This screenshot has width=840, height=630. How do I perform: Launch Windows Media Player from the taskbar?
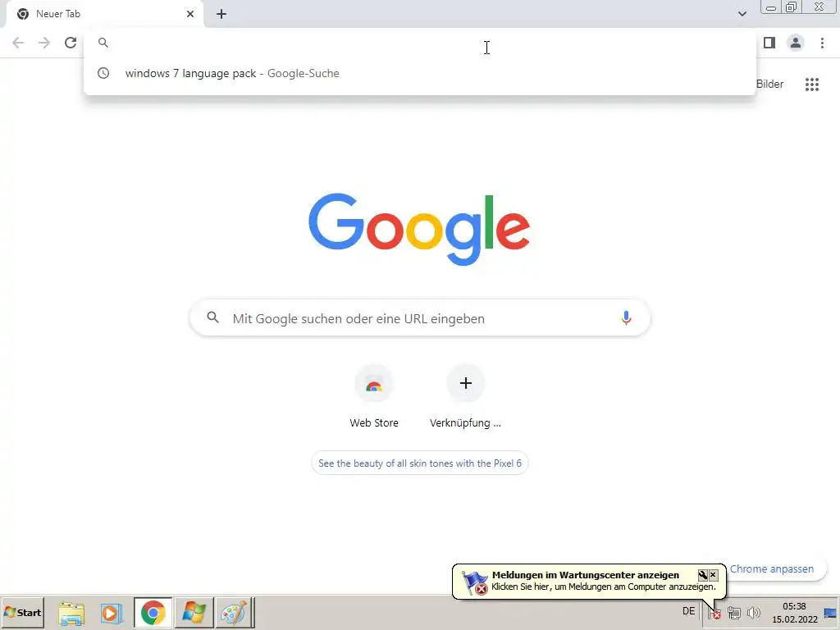point(111,614)
